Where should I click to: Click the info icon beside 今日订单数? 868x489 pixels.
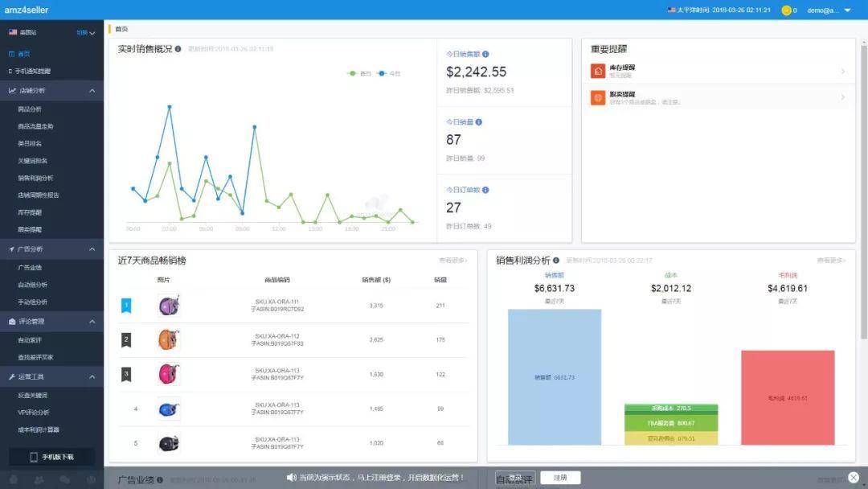point(485,190)
